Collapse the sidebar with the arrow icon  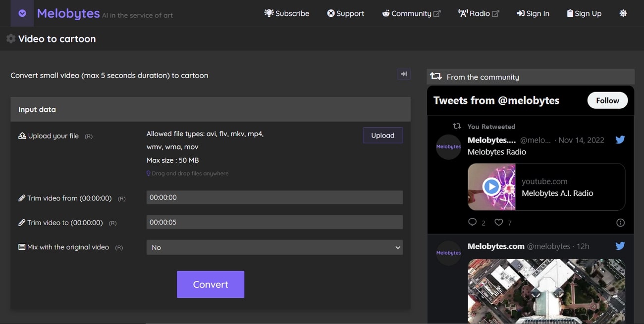click(404, 74)
